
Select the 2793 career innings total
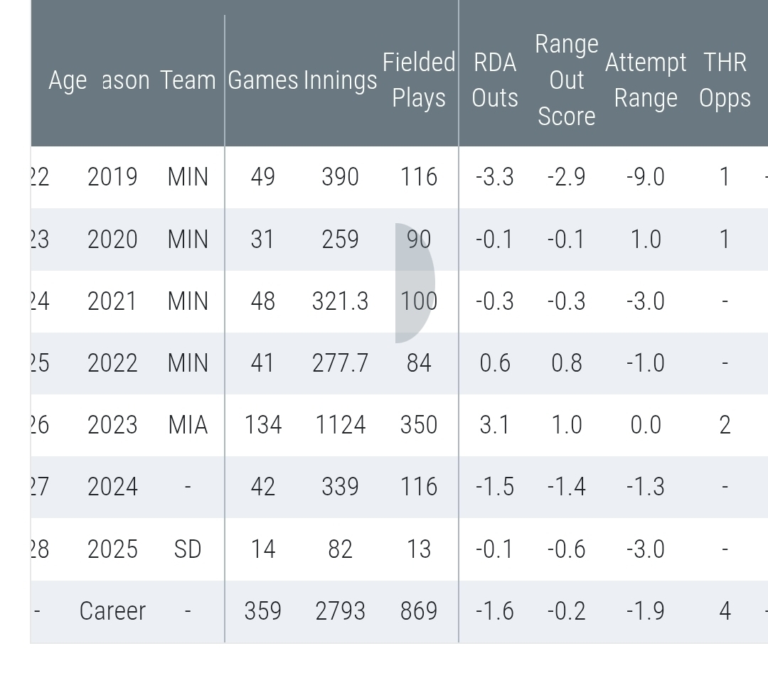pyautogui.click(x=340, y=611)
